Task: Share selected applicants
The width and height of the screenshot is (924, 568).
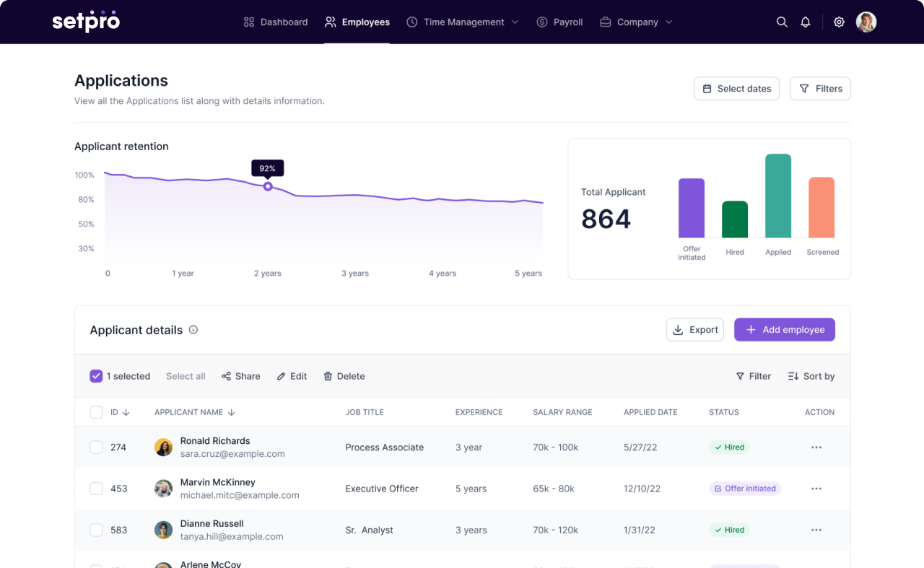Action: coord(241,376)
